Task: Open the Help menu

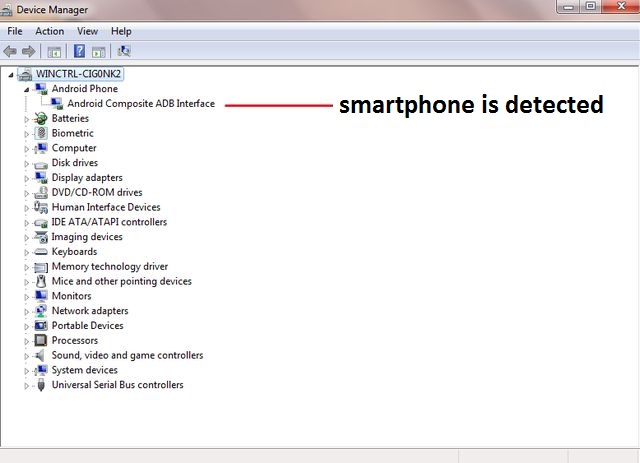Action: (x=121, y=31)
